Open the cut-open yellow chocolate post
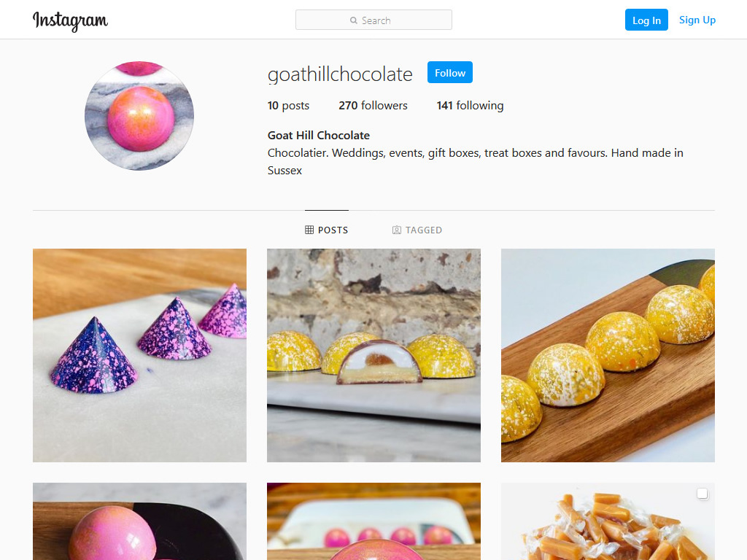 [x=373, y=355]
